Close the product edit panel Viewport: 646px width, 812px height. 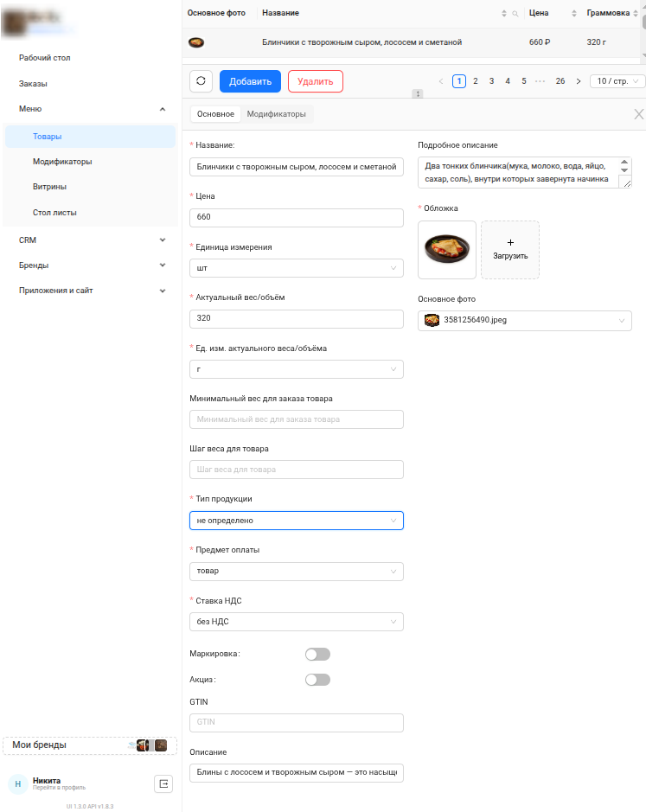[639, 114]
